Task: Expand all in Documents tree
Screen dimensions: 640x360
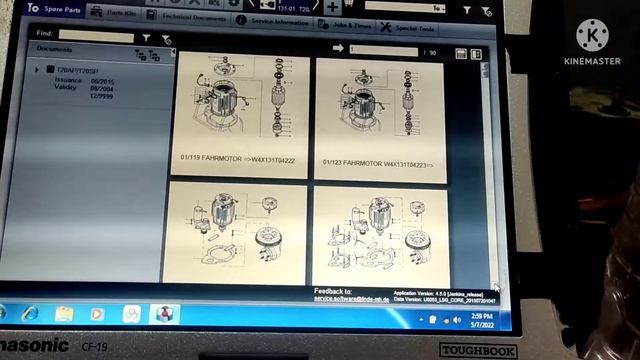Action: [140, 55]
